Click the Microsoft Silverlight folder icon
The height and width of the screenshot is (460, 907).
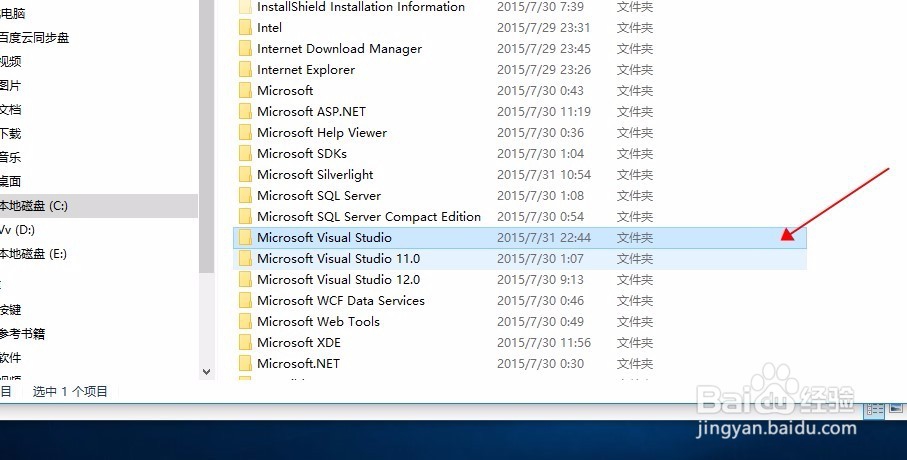[x=245, y=175]
